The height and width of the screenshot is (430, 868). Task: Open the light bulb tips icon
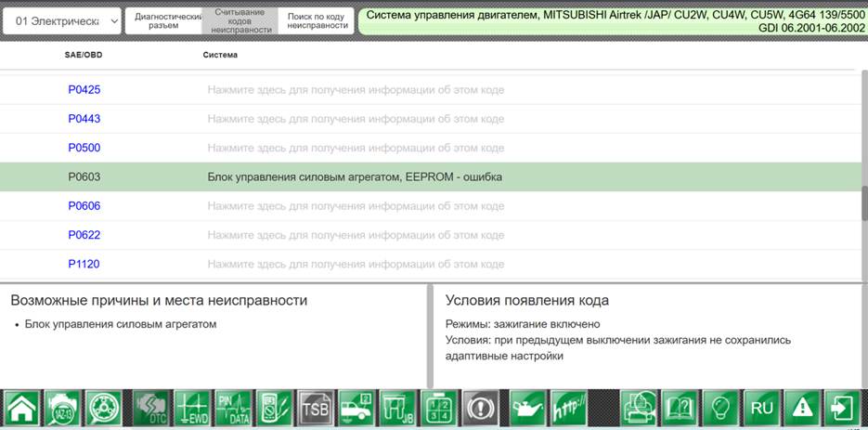pos(720,409)
